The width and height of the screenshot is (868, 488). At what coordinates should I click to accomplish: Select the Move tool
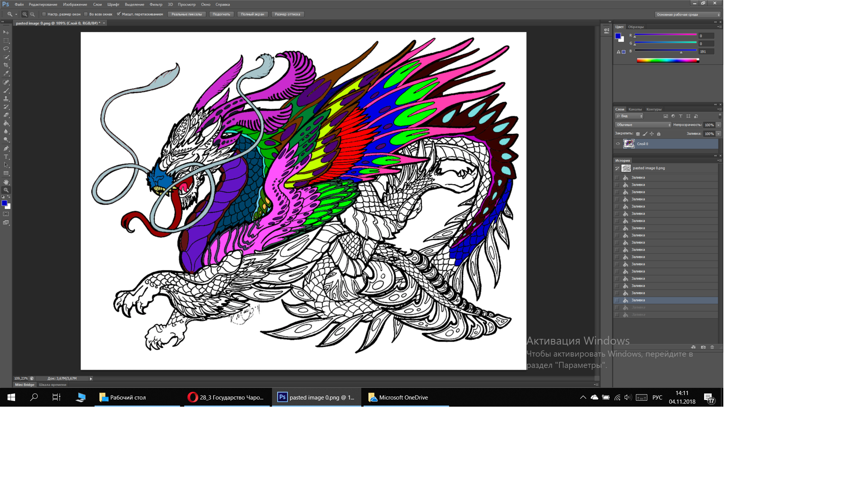coord(6,32)
